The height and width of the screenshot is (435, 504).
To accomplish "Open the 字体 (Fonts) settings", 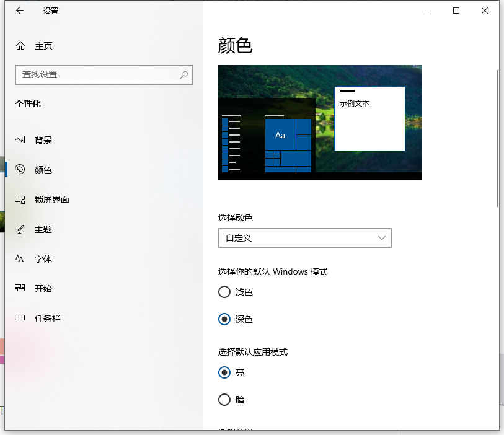I will click(x=43, y=259).
